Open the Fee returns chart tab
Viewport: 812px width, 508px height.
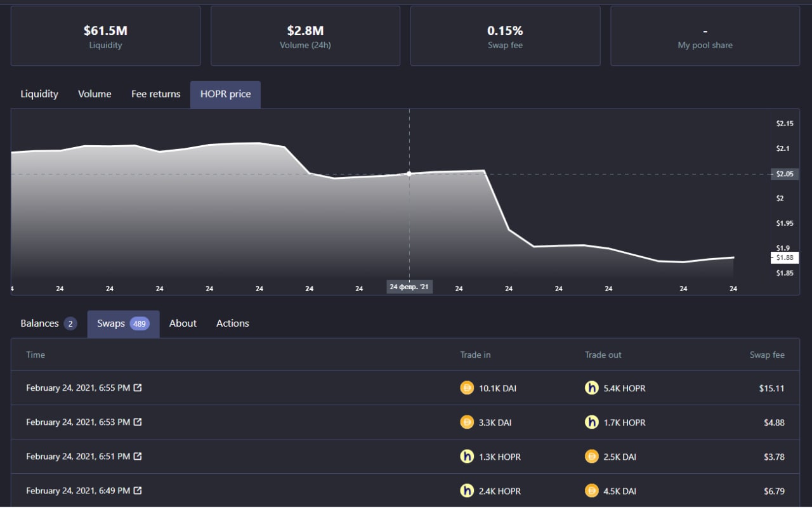[155, 94]
